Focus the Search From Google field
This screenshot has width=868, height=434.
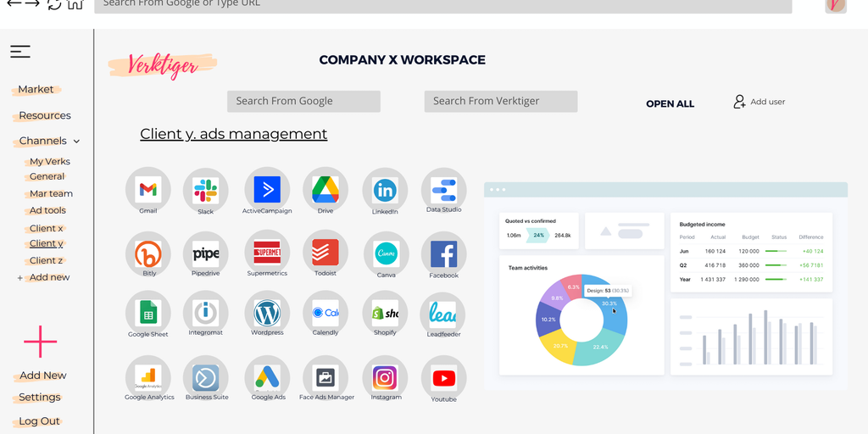coord(303,102)
